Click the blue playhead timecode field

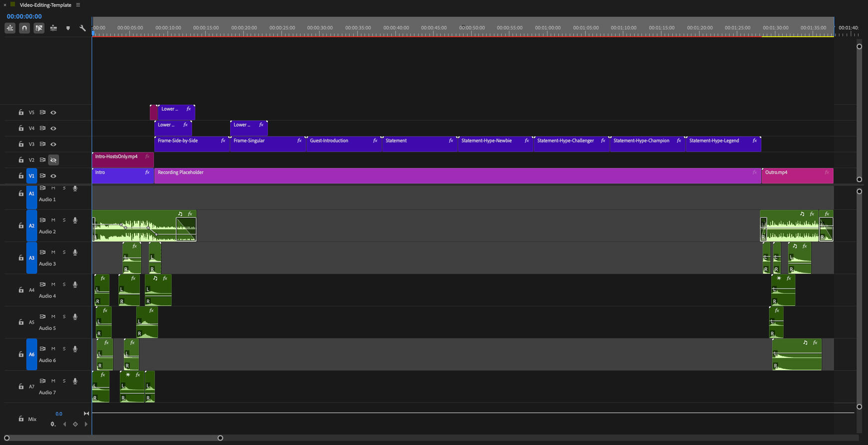pyautogui.click(x=24, y=16)
